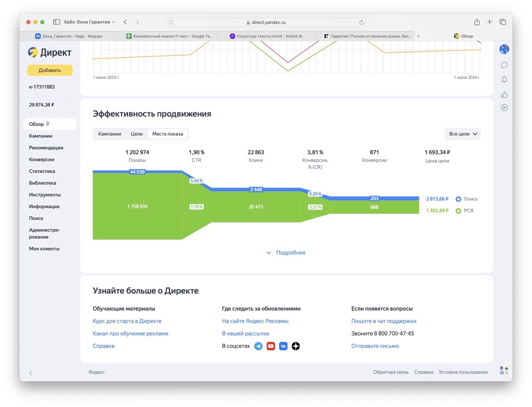532x407 pixels.
Task: Click the play video icon in right rail
Action: (x=504, y=108)
